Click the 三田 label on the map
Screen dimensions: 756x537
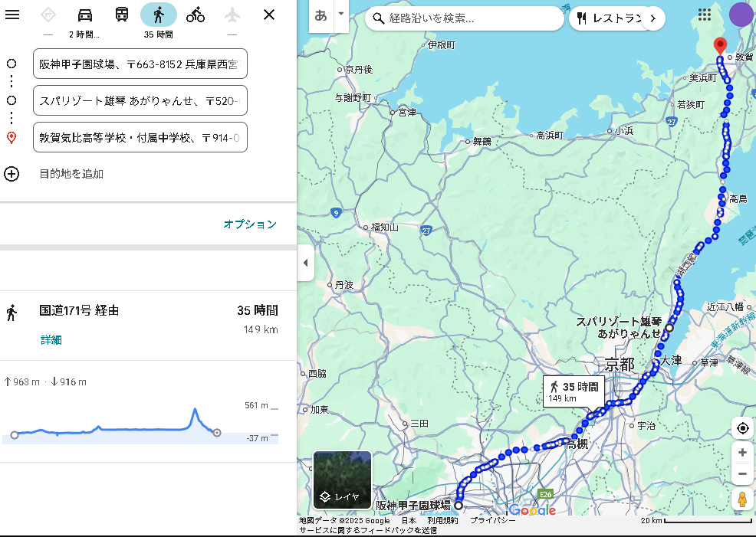419,424
